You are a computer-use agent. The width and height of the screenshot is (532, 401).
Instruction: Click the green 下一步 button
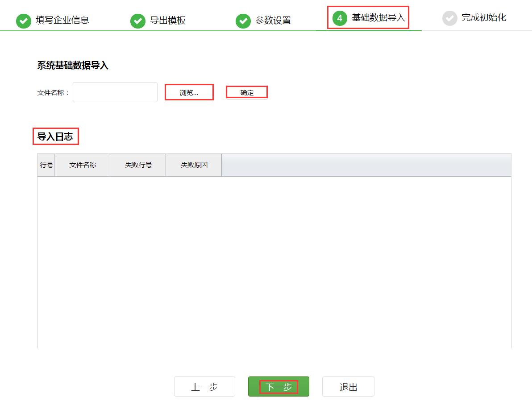[x=278, y=386]
